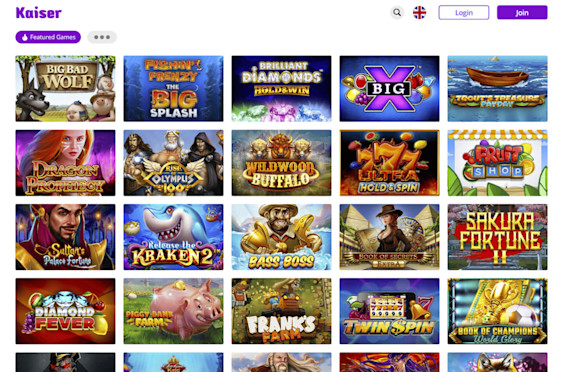Open Trout's Treasure Payday game
563x372 pixels.
tap(498, 88)
